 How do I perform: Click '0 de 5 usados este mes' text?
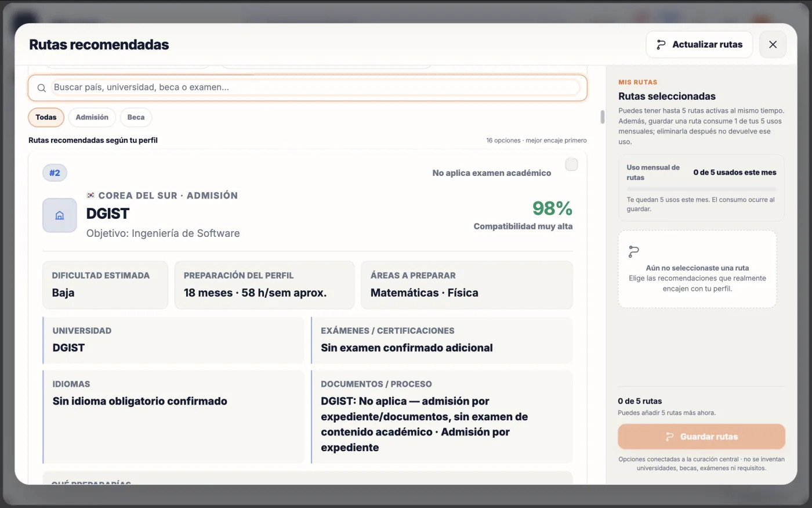(735, 172)
